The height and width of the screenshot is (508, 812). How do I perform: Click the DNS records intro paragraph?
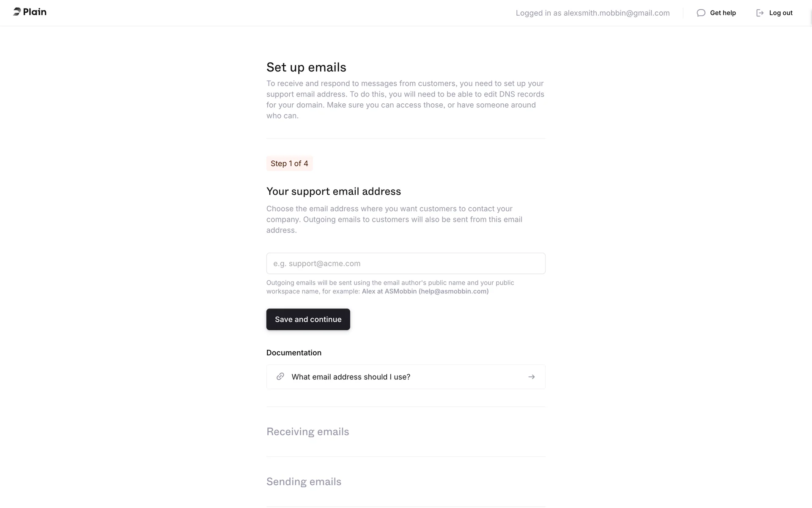pyautogui.click(x=405, y=99)
